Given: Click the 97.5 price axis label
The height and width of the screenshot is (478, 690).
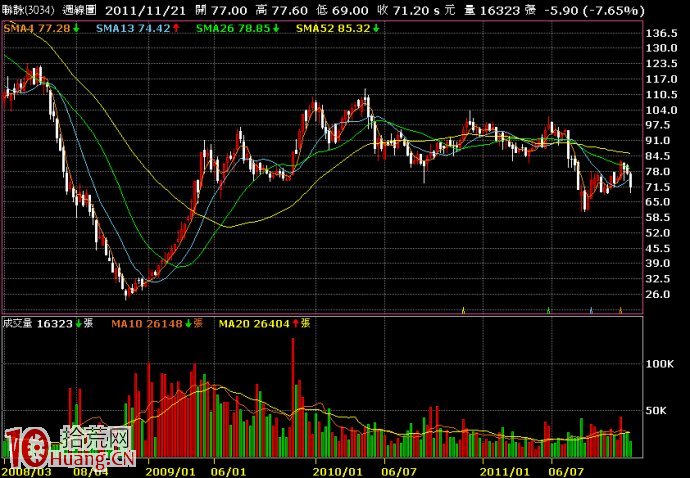Looking at the screenshot, I should (x=658, y=125).
